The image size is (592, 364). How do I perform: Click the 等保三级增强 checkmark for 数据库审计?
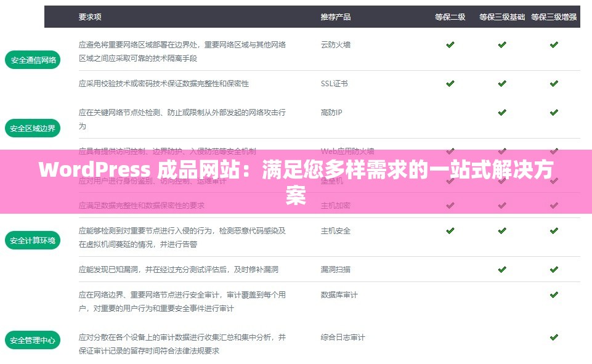click(553, 295)
